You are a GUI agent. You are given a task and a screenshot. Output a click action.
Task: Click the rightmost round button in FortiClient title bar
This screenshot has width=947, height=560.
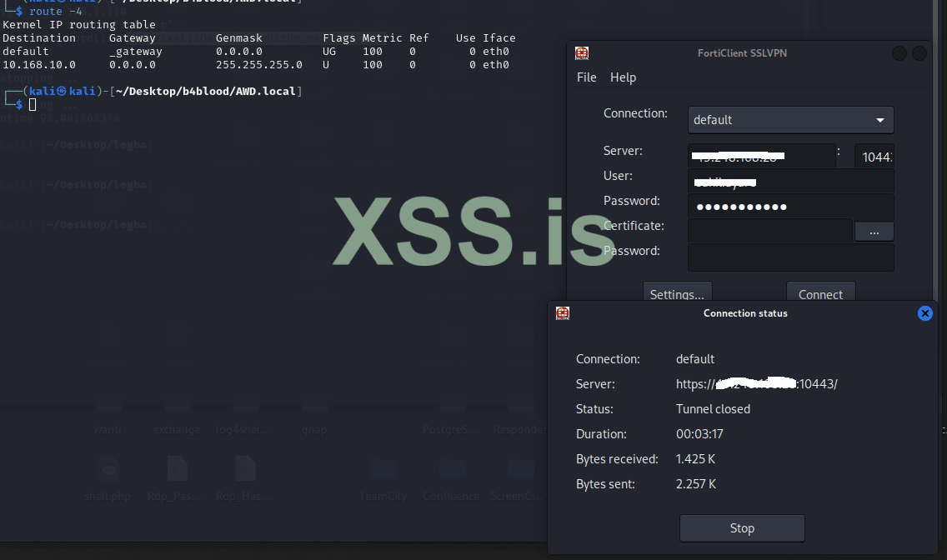(x=919, y=53)
